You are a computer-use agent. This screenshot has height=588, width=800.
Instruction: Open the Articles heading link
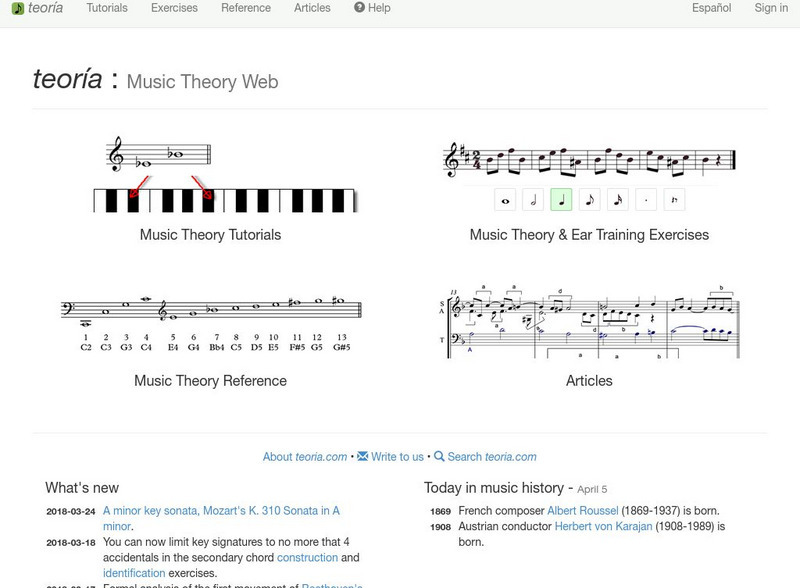point(589,381)
